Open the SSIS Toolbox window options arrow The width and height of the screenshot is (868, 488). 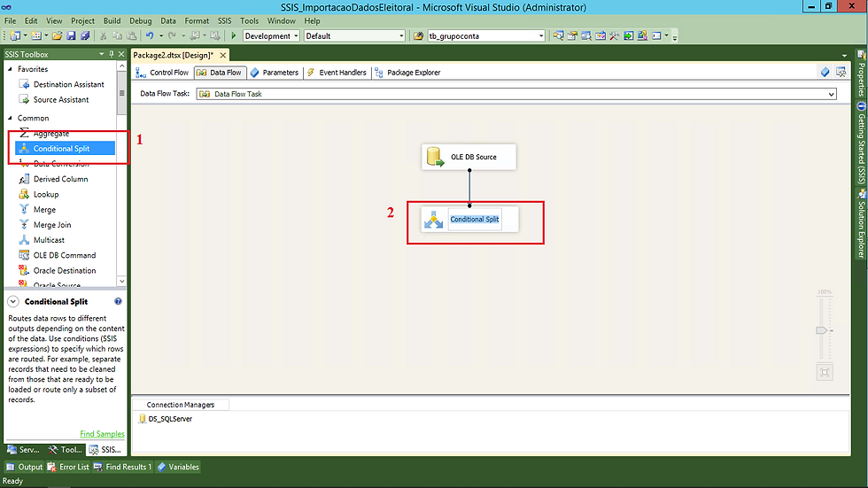pos(101,54)
